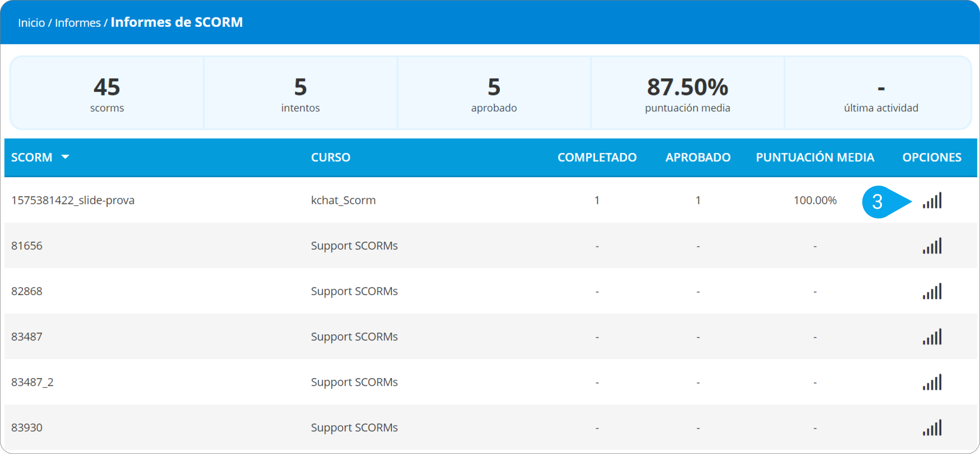Image resolution: width=980 pixels, height=454 pixels.
Task: View report chart icon for SCORM 83487_2
Action: coord(932,382)
